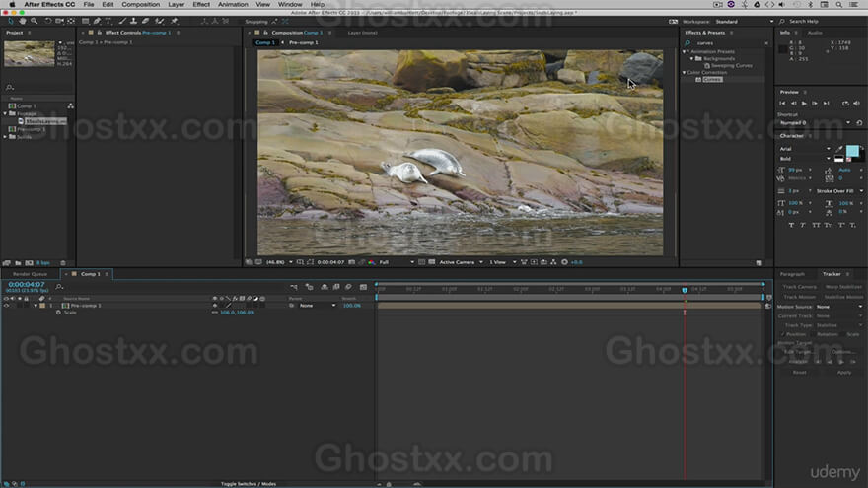Select the Rectangle shape tool
Viewport: 868px width, 488px height.
pos(85,21)
